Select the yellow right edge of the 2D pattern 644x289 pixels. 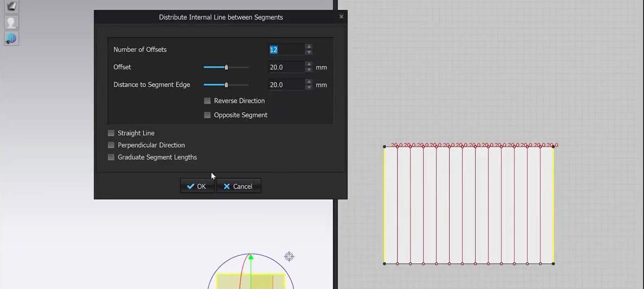pyautogui.click(x=553, y=205)
